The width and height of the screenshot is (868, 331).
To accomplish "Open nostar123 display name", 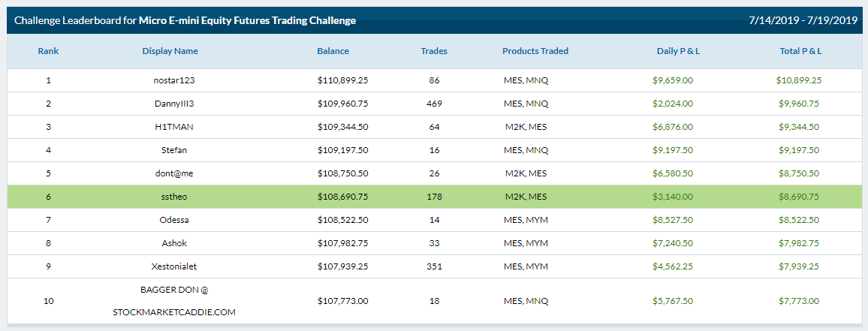I will [173, 80].
